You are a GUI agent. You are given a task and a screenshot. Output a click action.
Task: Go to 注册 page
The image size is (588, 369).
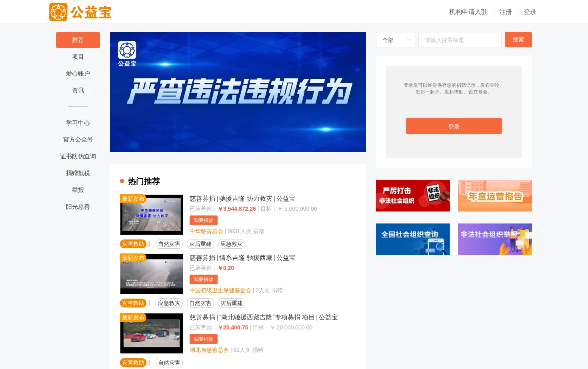click(506, 12)
